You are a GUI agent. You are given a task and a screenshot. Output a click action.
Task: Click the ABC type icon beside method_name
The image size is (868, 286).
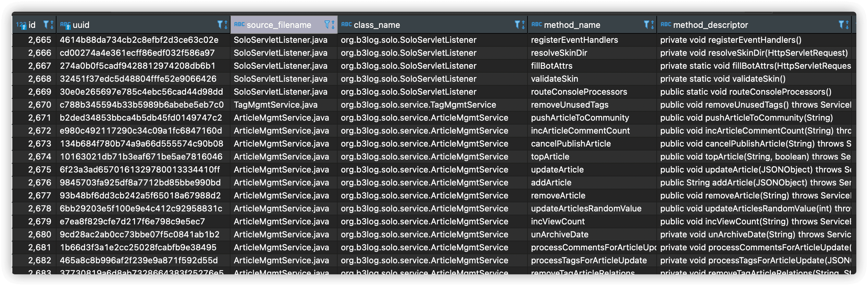537,24
